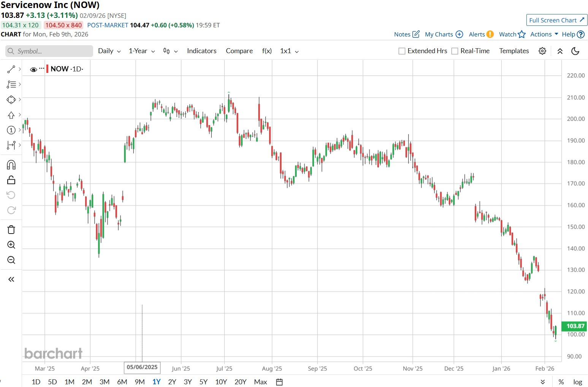Toggle log scale on the price axis
The height and width of the screenshot is (387, 588).
(578, 382)
